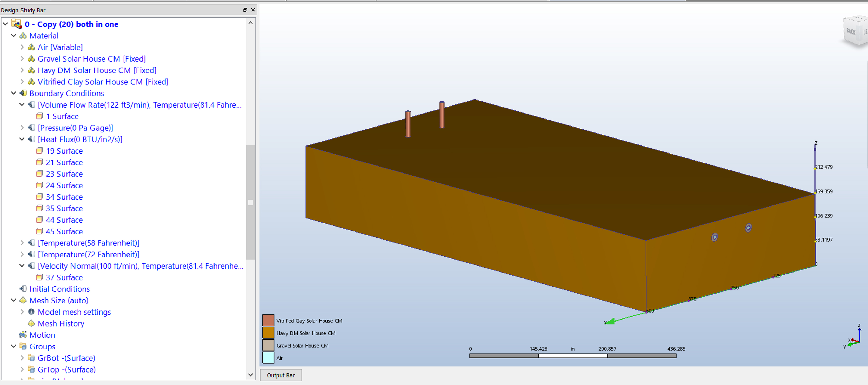Click the Output Bar button
This screenshot has width=868, height=385.
point(281,375)
